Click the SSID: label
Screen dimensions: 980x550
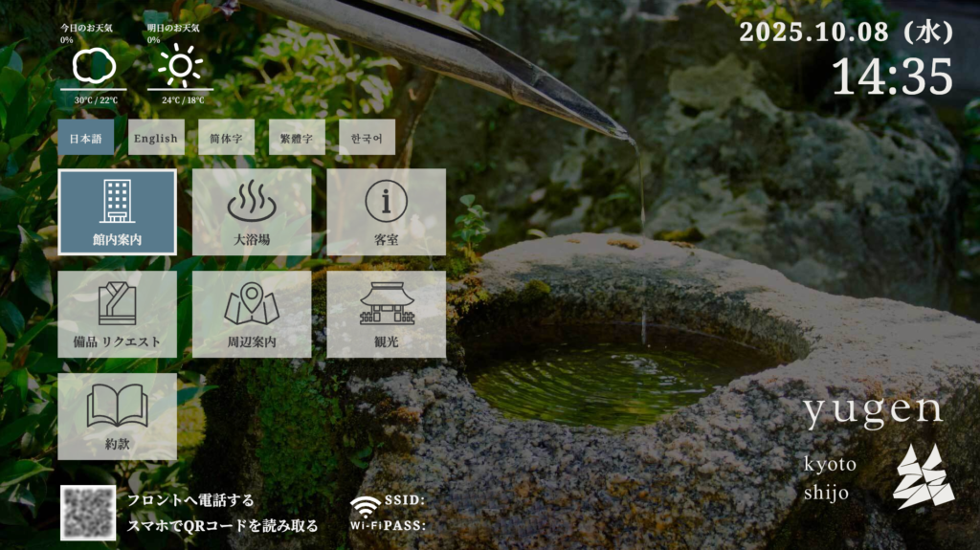coord(405,500)
